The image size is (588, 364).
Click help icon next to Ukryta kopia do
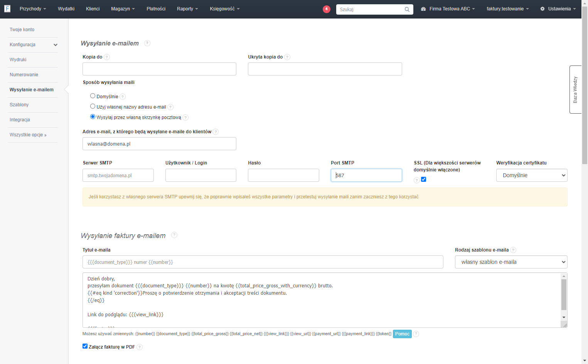287,57
